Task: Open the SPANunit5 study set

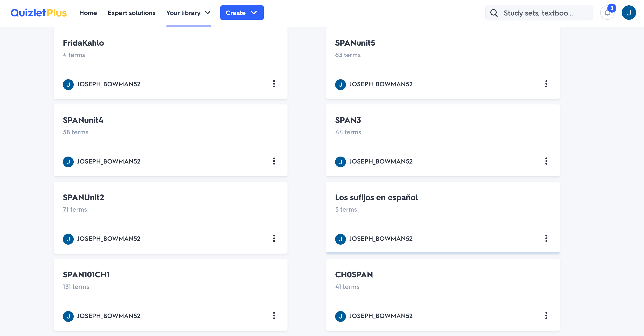Action: pyautogui.click(x=355, y=43)
